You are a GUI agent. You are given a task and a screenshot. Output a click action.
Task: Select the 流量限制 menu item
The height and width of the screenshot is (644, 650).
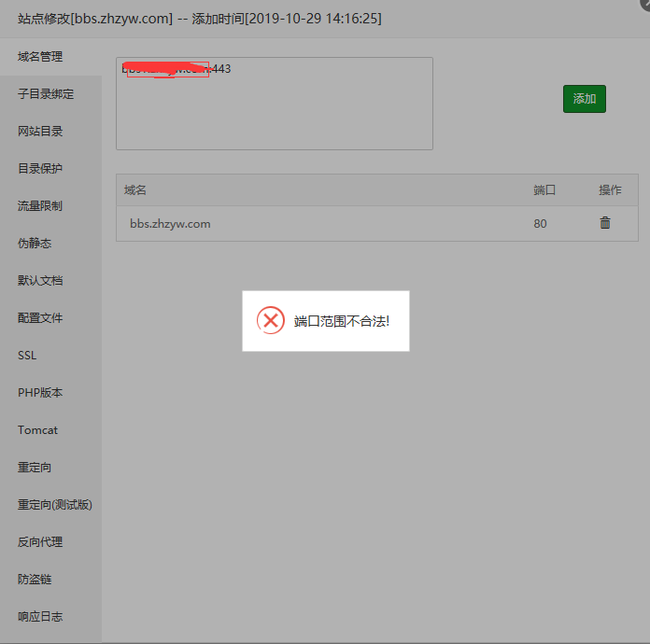pyautogui.click(x=50, y=206)
